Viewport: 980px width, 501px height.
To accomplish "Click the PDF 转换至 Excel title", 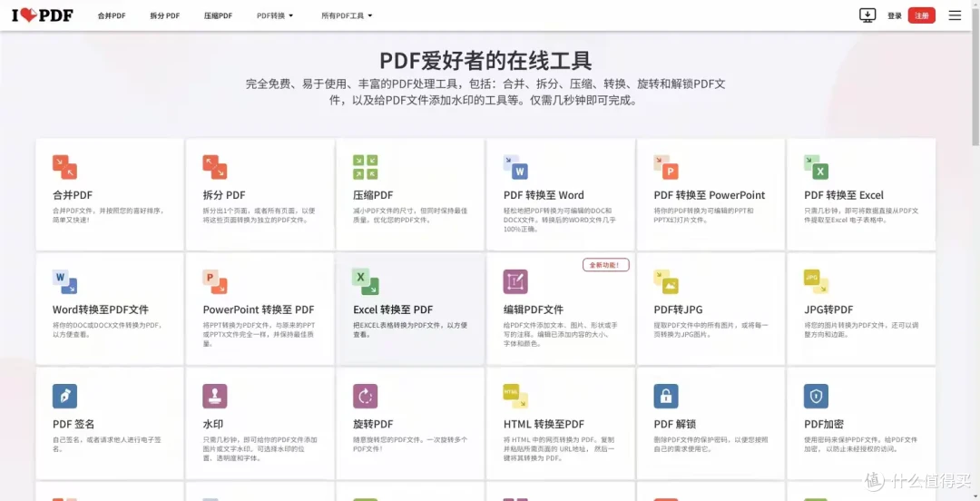I will pyautogui.click(x=844, y=195).
